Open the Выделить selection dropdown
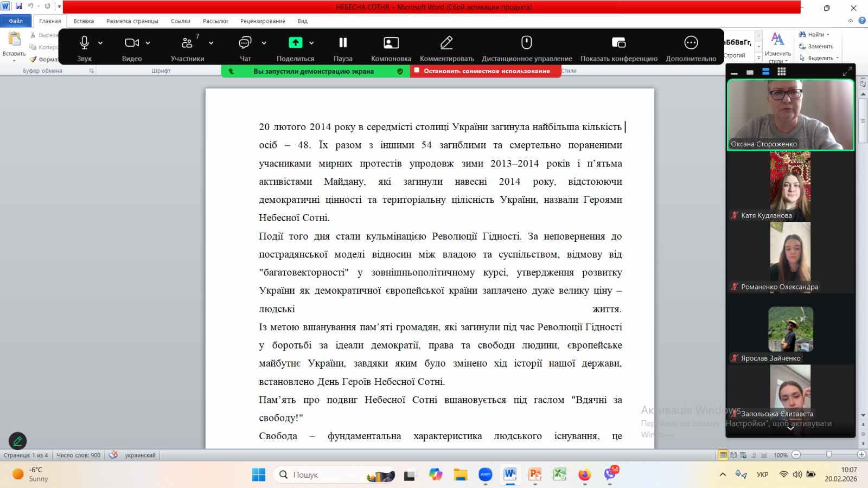Viewport: 868px width, 488px height. point(819,58)
